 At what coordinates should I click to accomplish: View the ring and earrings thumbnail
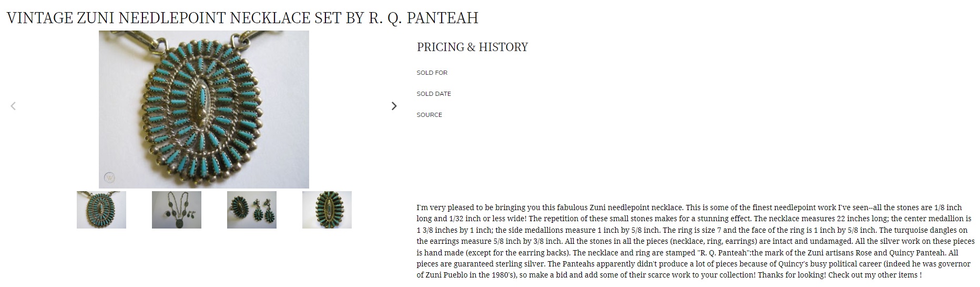click(252, 210)
